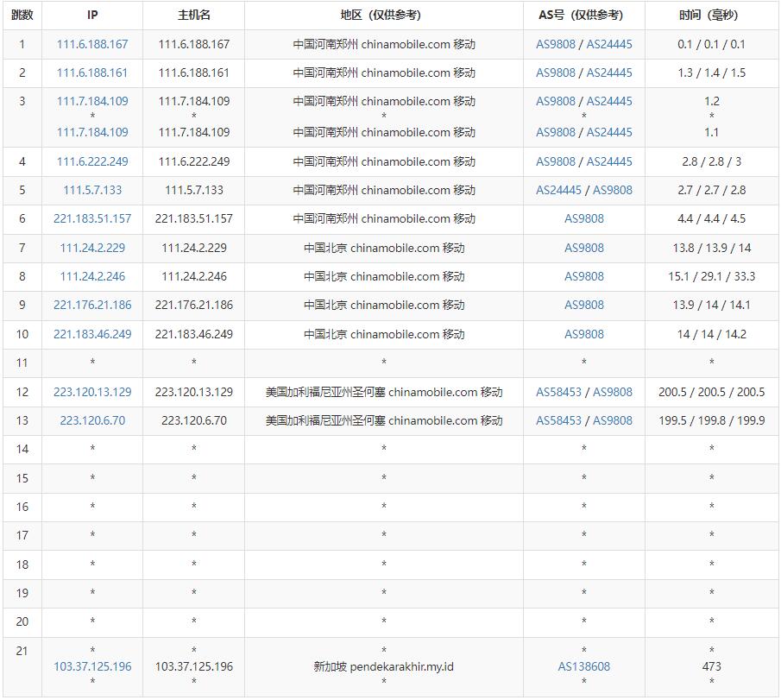
Task: Click AS24445 link in hop 2 row
Action: (x=609, y=73)
